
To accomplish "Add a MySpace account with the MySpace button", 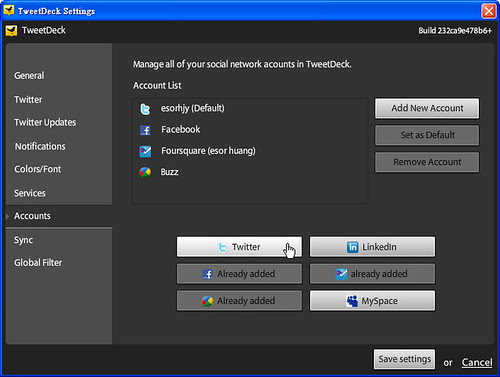I will pyautogui.click(x=372, y=301).
